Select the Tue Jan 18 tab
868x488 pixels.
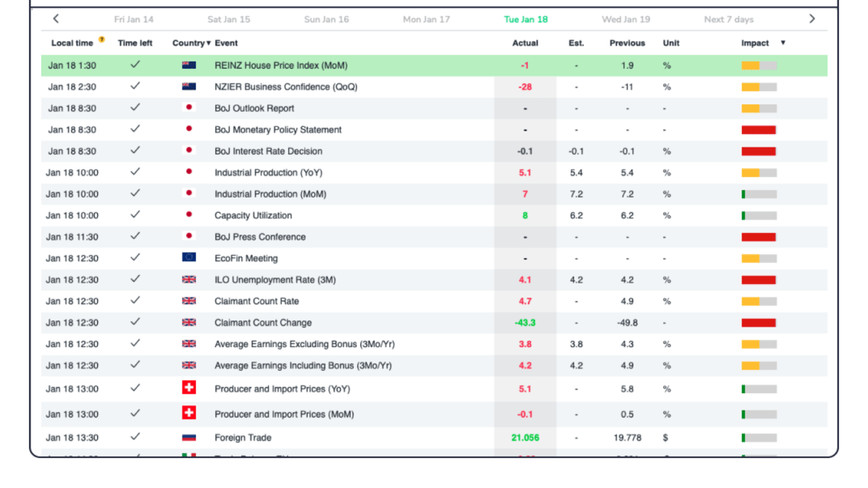(x=526, y=19)
